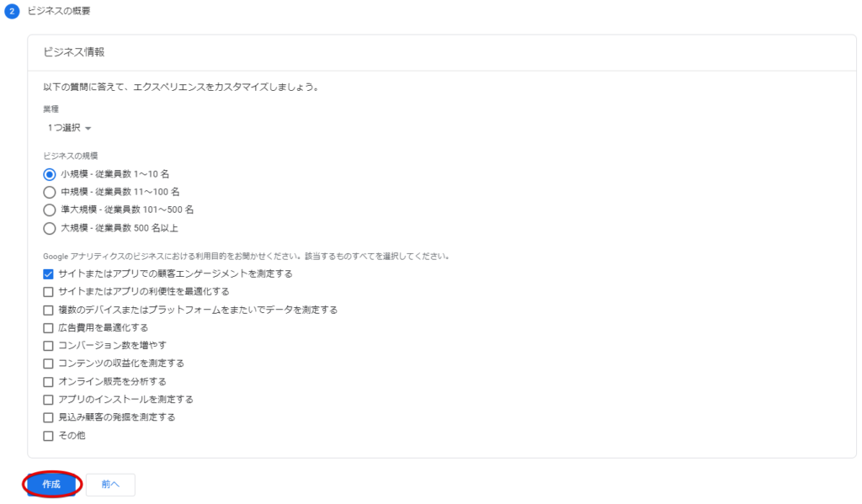
Task: Click the step 2 circle icon
Action: point(12,11)
